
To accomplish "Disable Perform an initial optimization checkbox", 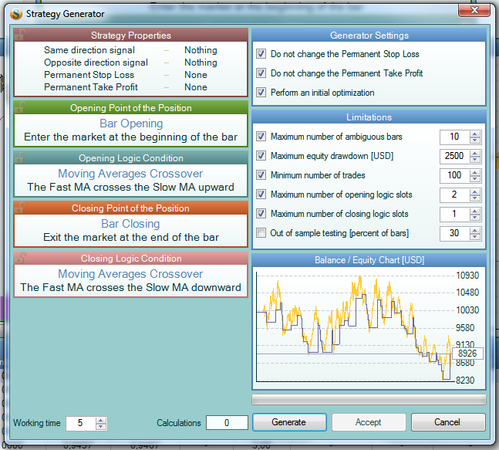I will click(261, 92).
